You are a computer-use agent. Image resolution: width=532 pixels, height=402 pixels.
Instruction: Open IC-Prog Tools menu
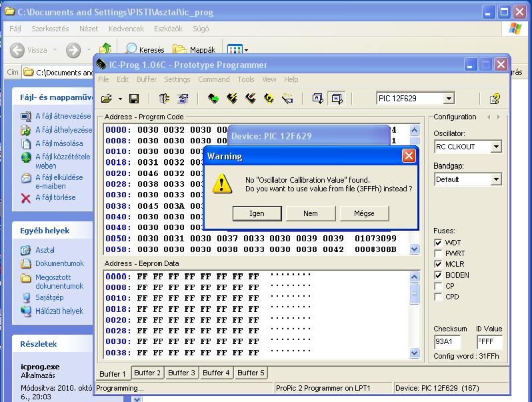pos(245,79)
